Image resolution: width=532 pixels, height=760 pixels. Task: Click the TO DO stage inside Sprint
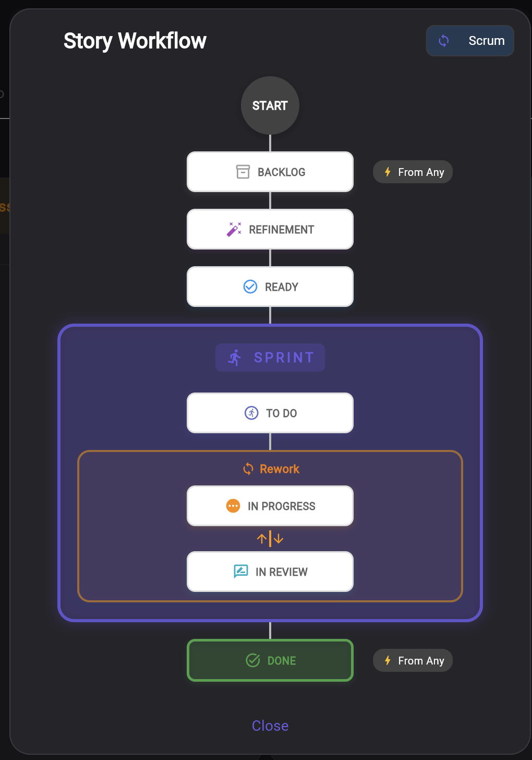pyautogui.click(x=270, y=413)
